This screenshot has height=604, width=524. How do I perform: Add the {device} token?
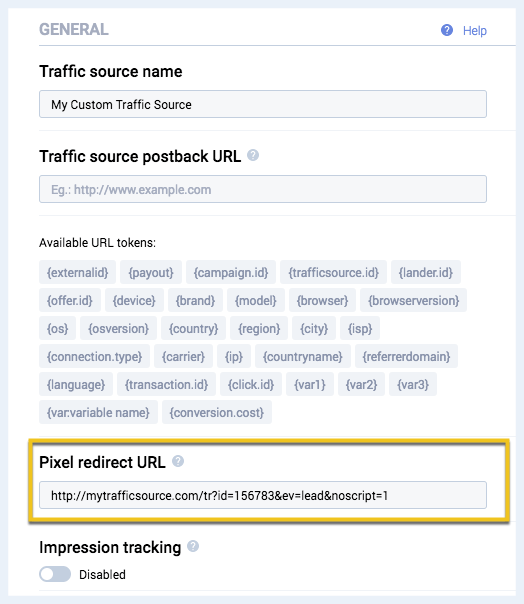(x=134, y=300)
